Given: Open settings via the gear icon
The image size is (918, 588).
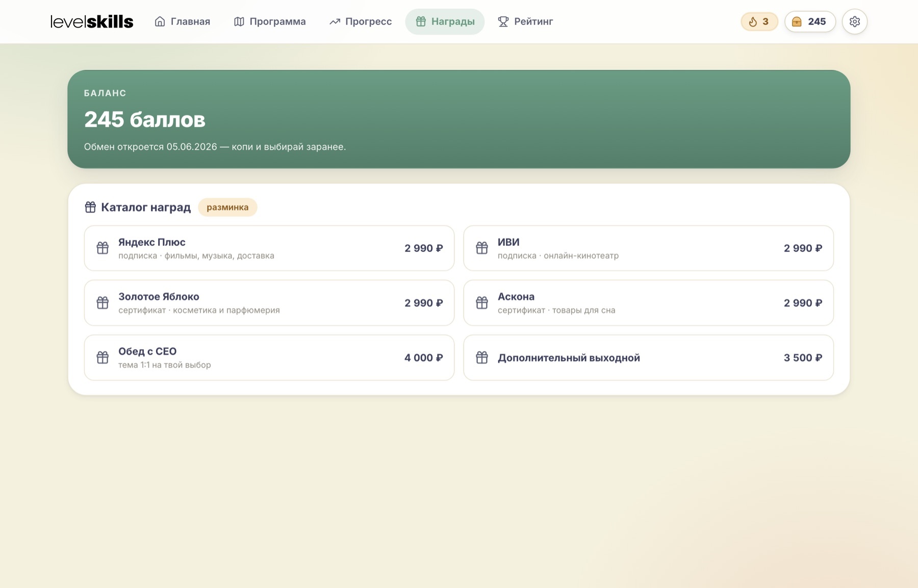Looking at the screenshot, I should (x=855, y=21).
